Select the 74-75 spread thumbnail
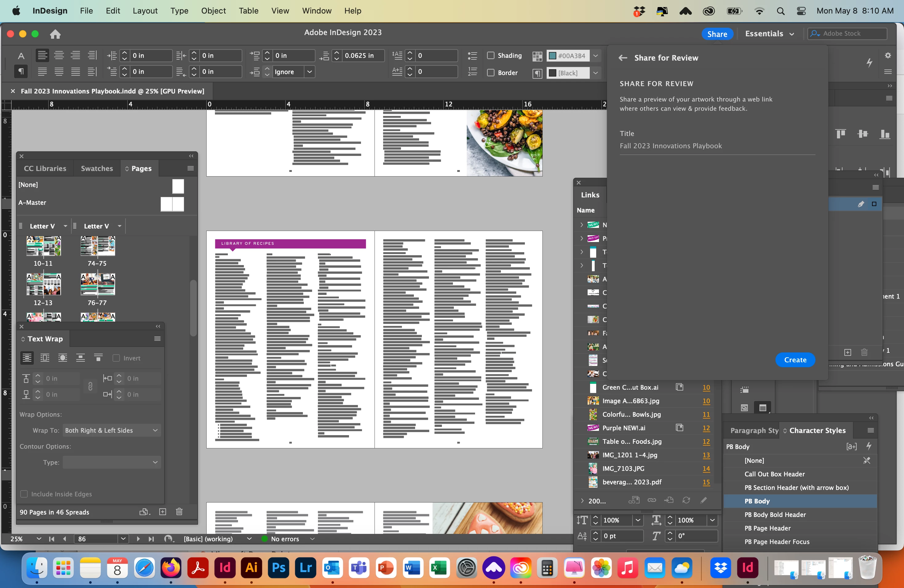 (97, 246)
